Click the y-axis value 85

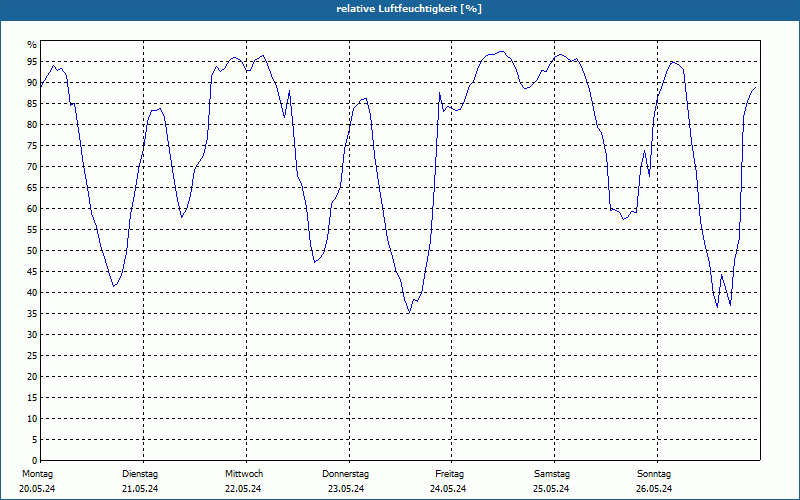point(32,104)
